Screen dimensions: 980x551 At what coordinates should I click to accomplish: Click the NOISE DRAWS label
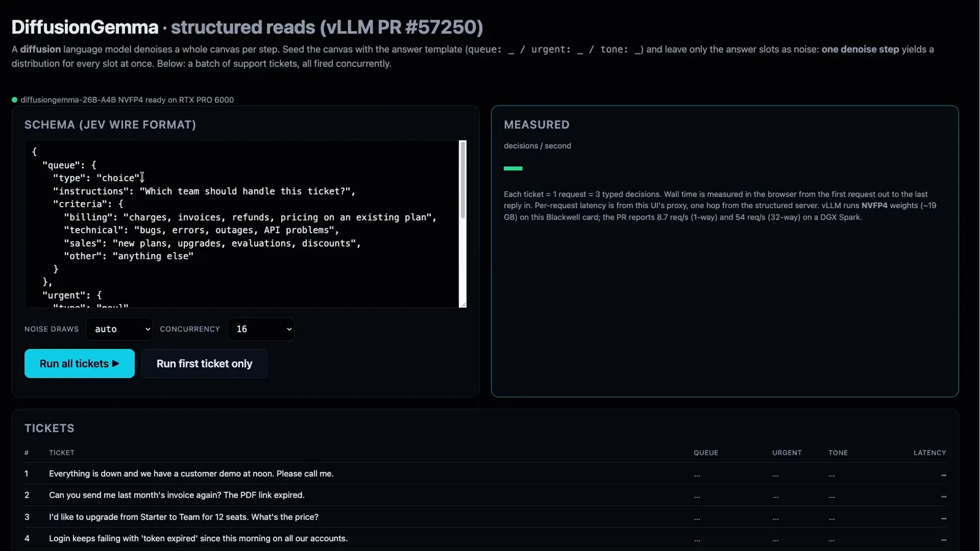pyautogui.click(x=51, y=329)
